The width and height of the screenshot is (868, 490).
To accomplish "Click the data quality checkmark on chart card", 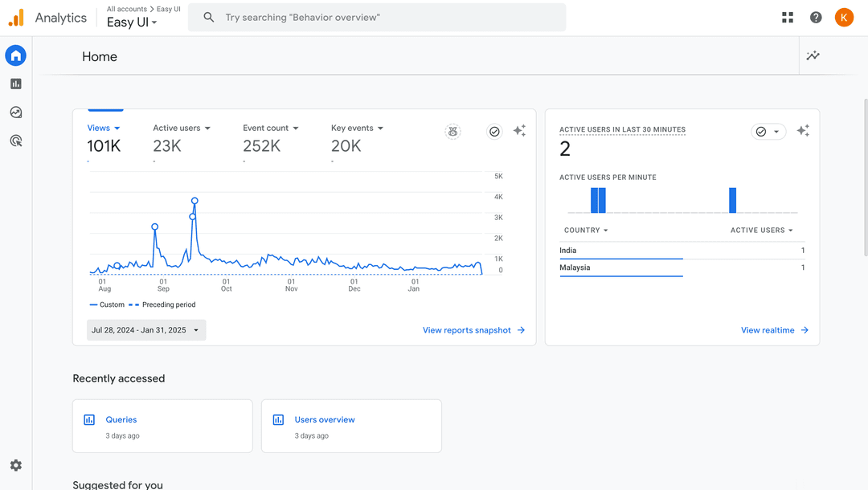I will pos(494,131).
